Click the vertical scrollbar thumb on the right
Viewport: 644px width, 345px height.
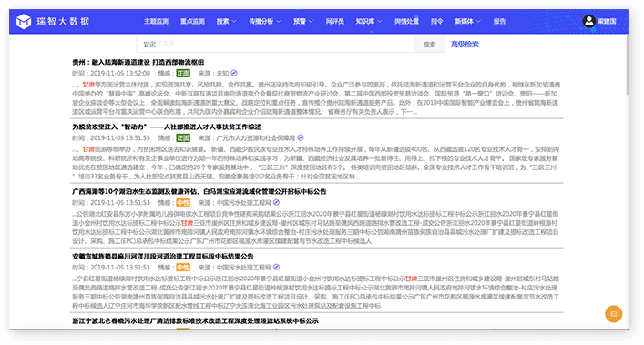pyautogui.click(x=627, y=65)
